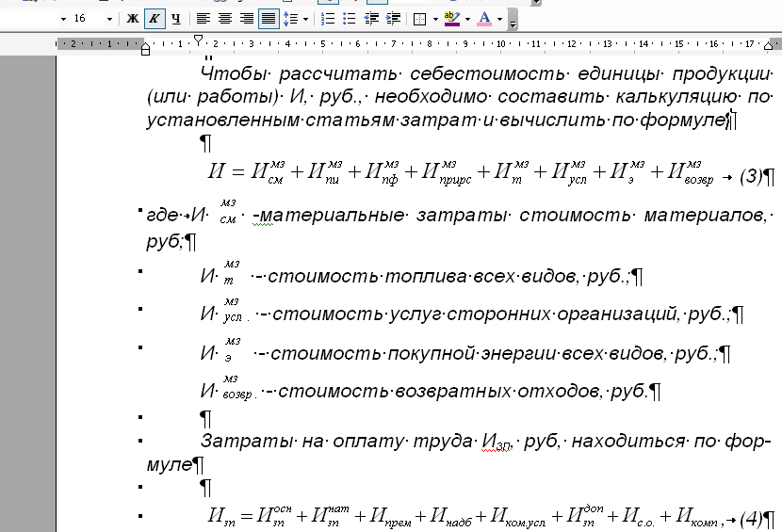
Task: Click the word "муле" at line start
Action: pyautogui.click(x=169, y=465)
